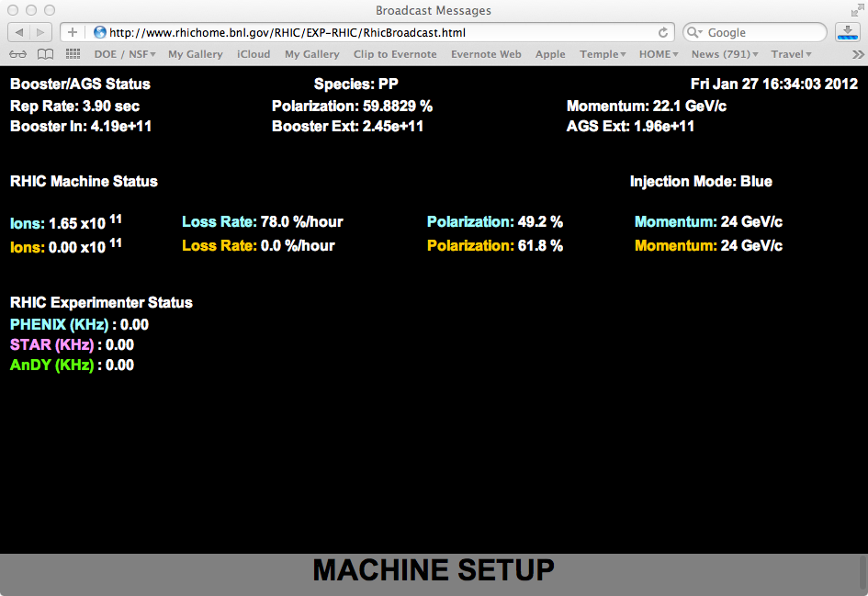Show more bookmarks with double chevron
This screenshot has width=868, height=596.
tap(858, 54)
